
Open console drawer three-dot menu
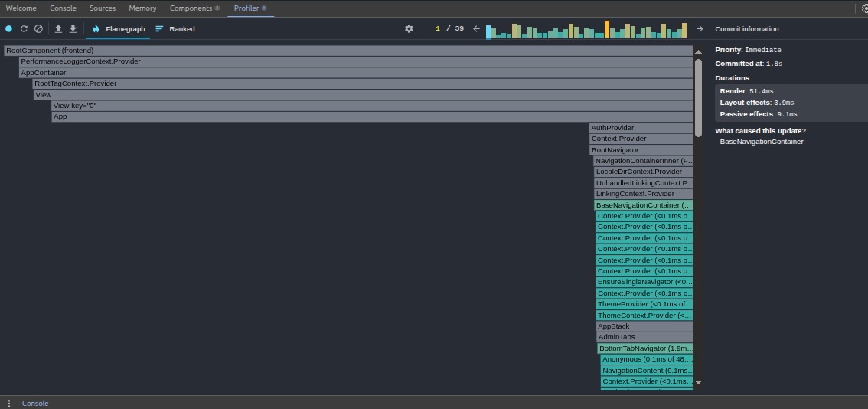click(x=9, y=404)
